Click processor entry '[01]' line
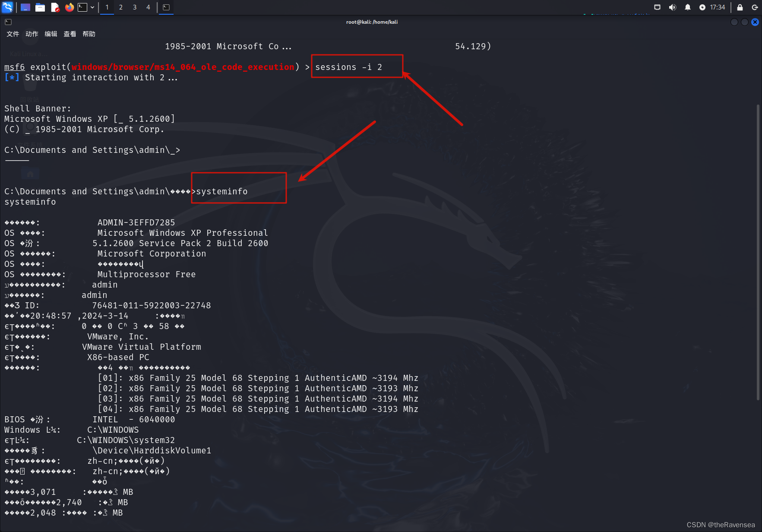This screenshot has width=762, height=532. pyautogui.click(x=258, y=378)
